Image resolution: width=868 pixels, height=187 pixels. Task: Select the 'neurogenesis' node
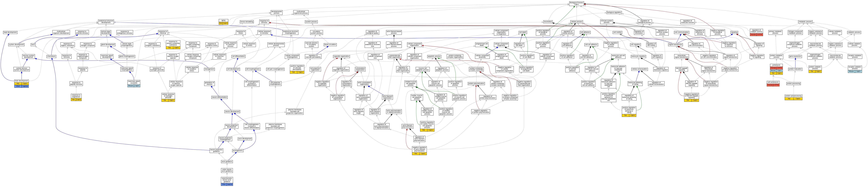tap(209, 69)
